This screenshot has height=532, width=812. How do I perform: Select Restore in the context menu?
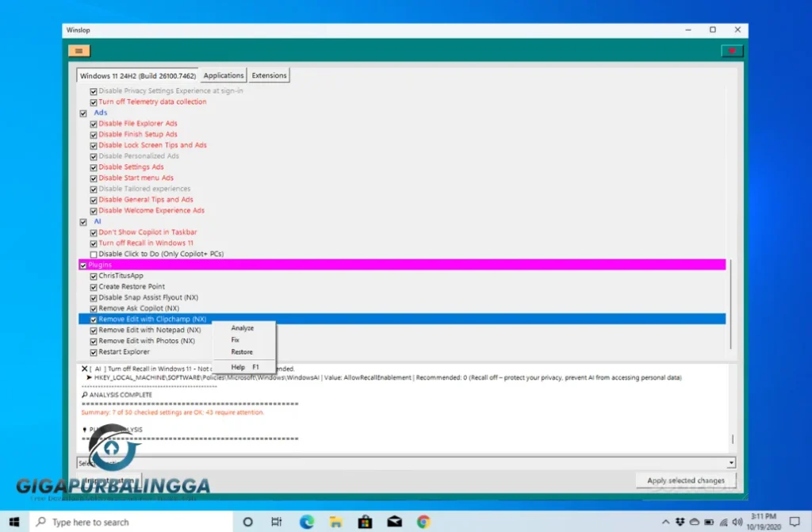(x=242, y=352)
